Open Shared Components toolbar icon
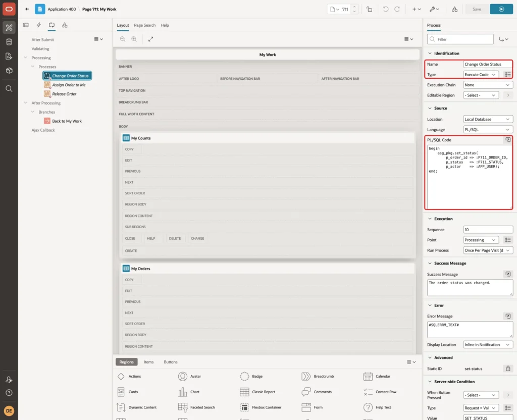517x420 pixels. pyautogui.click(x=455, y=9)
